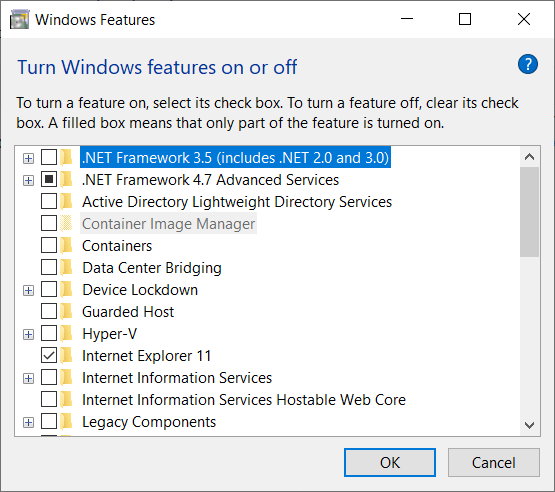Expand .NET Framework 4.7 Advanced Services
This screenshot has height=492, width=555.
(x=28, y=180)
